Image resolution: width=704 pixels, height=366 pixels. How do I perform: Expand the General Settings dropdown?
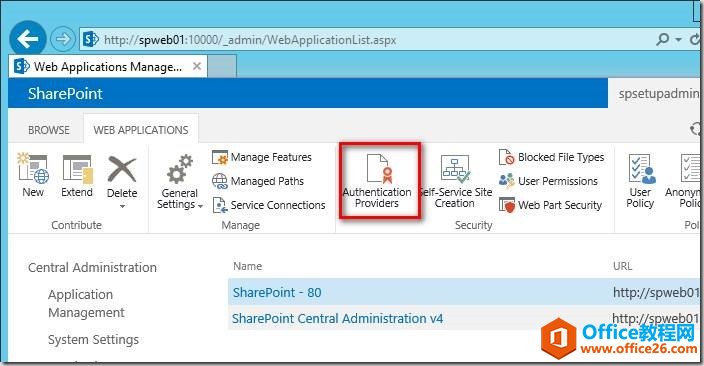pos(180,182)
